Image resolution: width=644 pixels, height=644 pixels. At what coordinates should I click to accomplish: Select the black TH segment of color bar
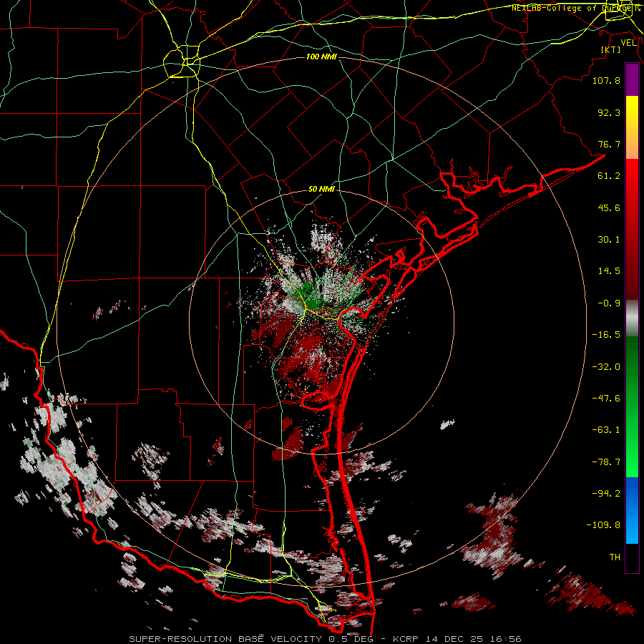tap(632, 557)
